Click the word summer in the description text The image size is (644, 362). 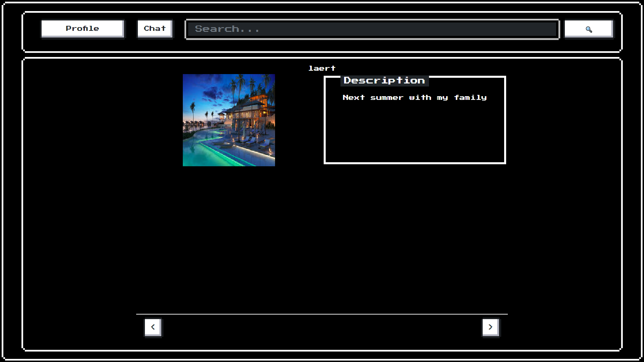pos(386,98)
